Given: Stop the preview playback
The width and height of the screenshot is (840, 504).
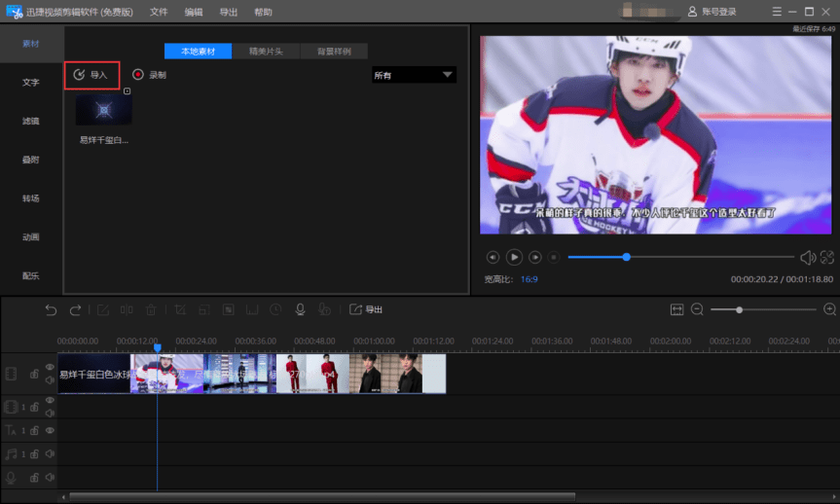Looking at the screenshot, I should point(554,258).
